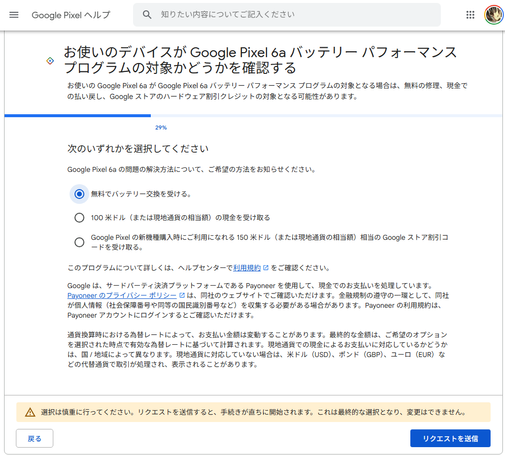Click the page title about Pixel 6a battery program
Screen dimensions: 505x456
260,60
